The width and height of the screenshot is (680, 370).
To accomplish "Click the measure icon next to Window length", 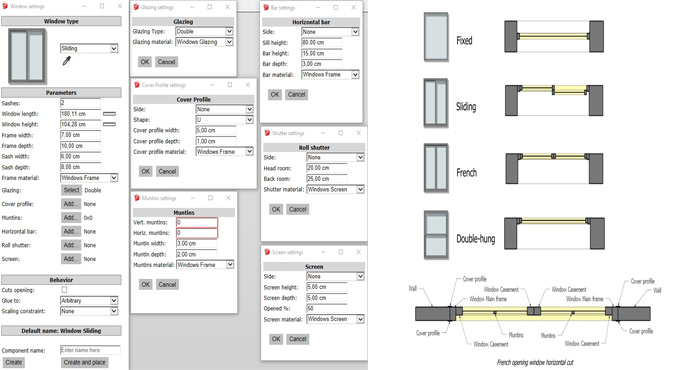I will pyautogui.click(x=109, y=114).
